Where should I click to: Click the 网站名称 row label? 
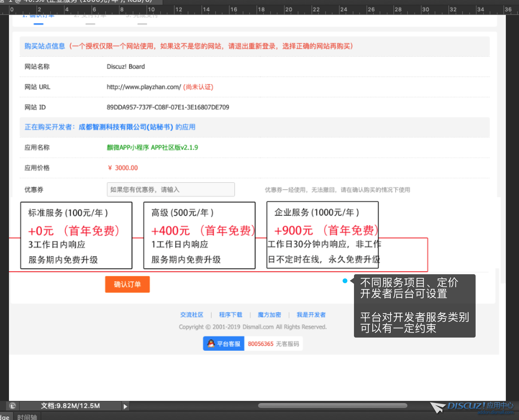point(37,67)
